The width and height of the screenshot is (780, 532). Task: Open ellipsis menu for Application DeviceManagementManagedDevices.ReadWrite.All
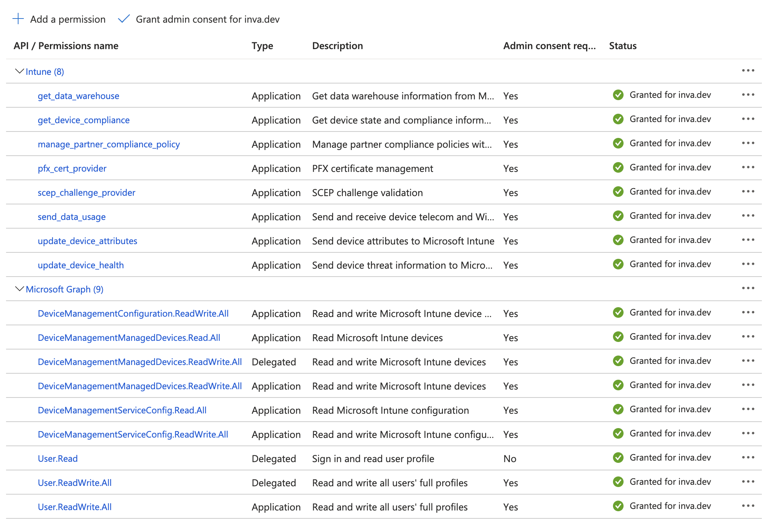point(748,385)
